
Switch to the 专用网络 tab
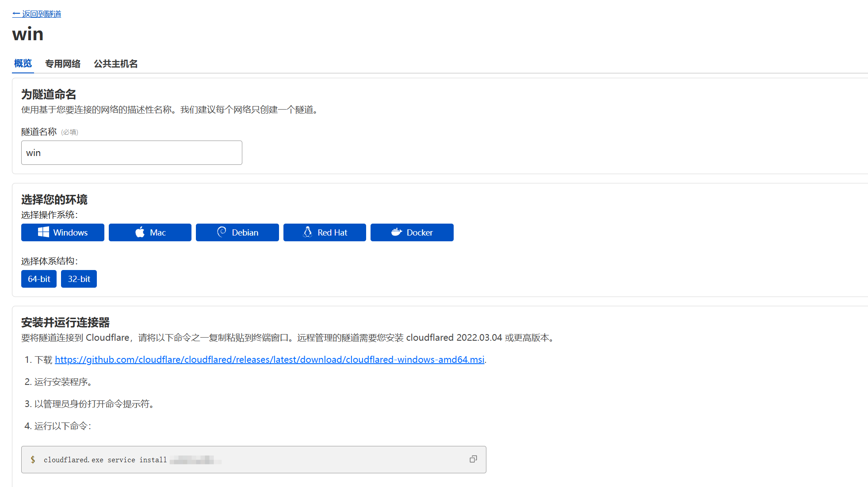click(x=63, y=64)
